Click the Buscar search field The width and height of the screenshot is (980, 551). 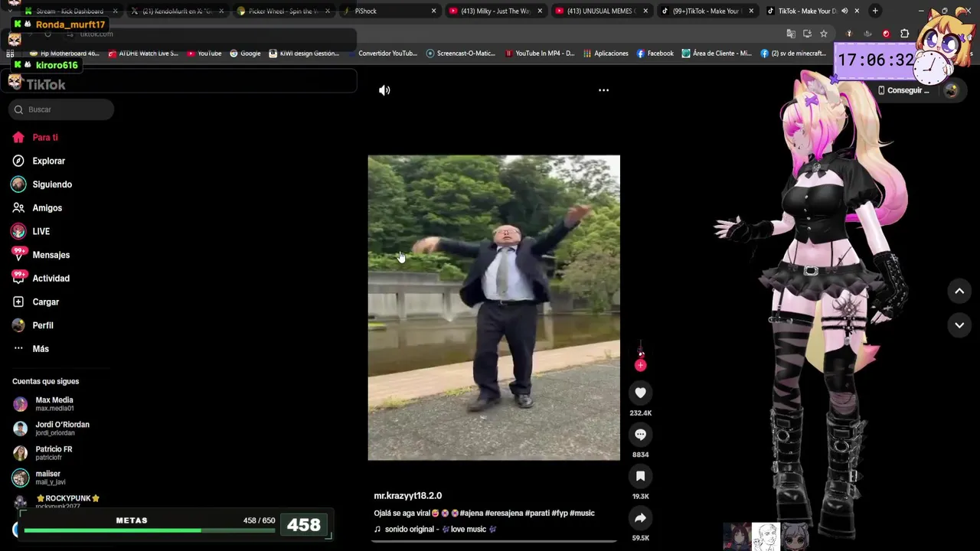coord(61,109)
